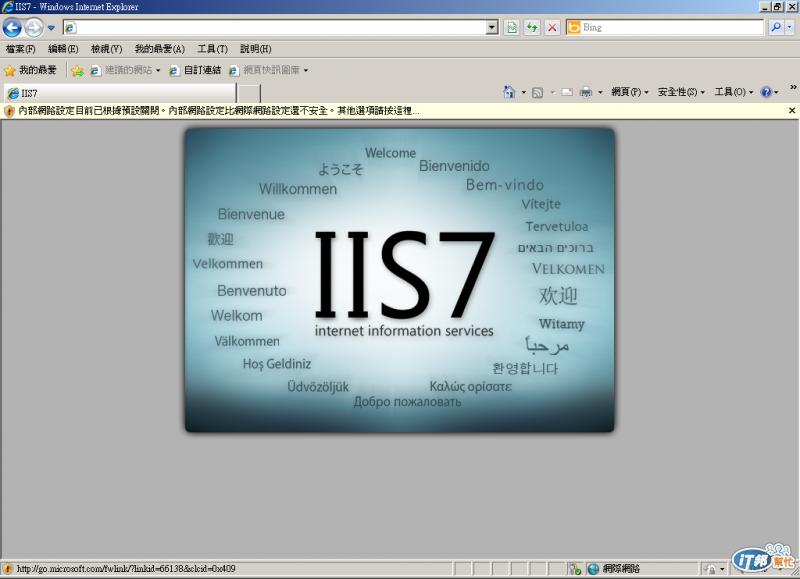The height and width of the screenshot is (579, 800).
Task: Open the recent pages dropdown arrow
Action: (51, 28)
